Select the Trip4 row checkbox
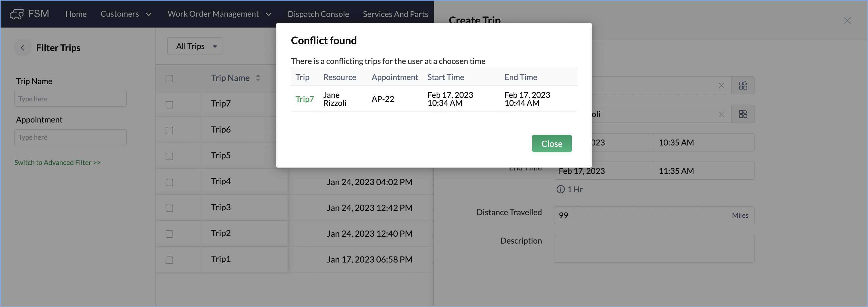868x307 pixels. 169,182
